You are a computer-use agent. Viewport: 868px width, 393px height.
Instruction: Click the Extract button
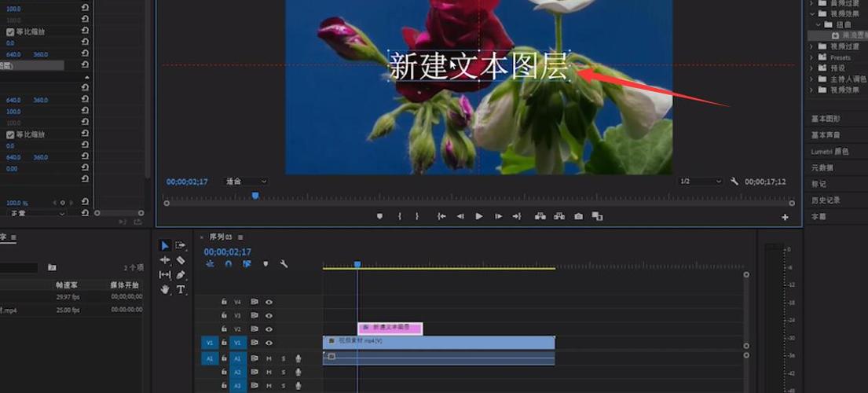(559, 216)
